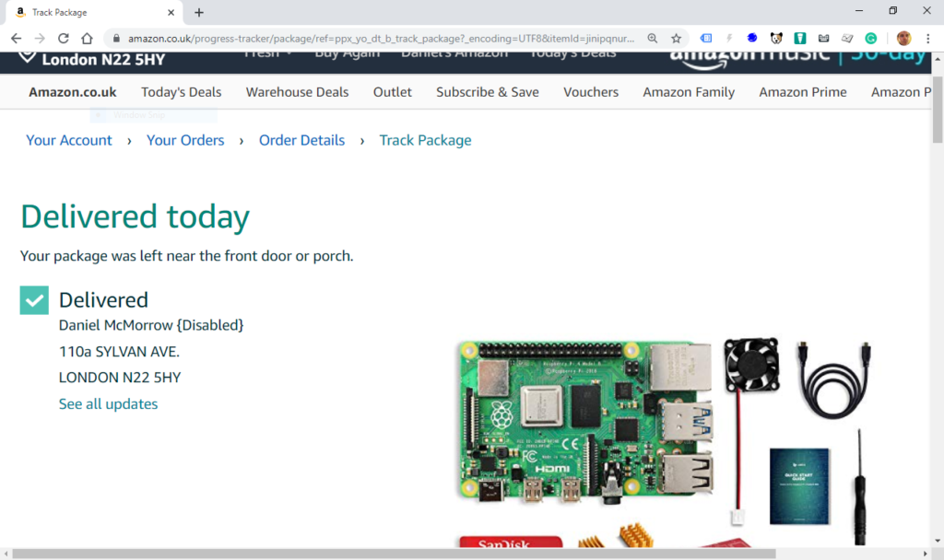Restore down the Chrome window
Viewport: 944px width, 560px height.
tap(892, 11)
